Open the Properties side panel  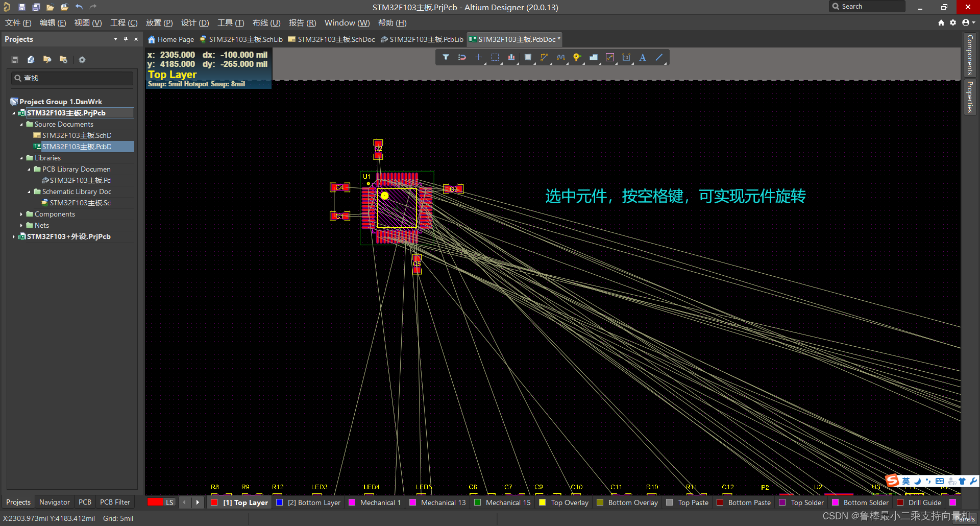point(970,97)
